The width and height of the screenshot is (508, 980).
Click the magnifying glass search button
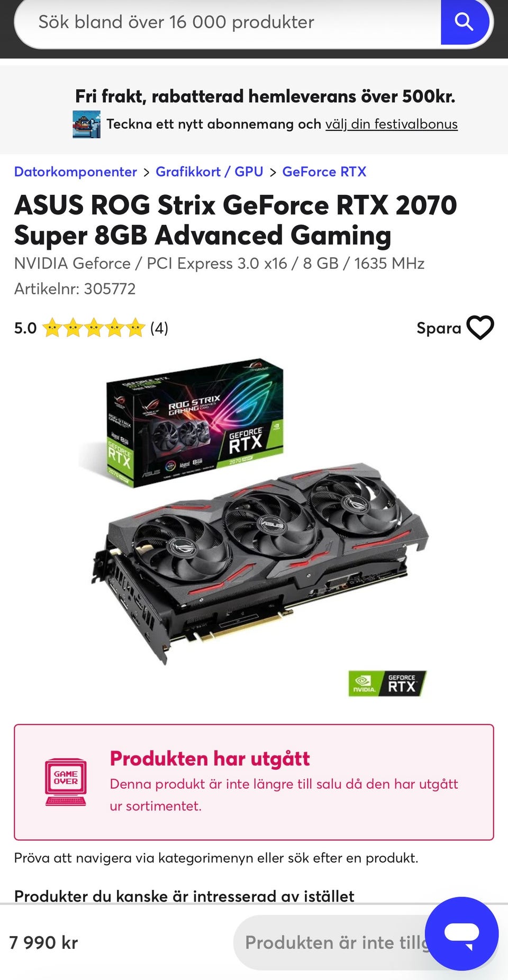click(x=465, y=22)
